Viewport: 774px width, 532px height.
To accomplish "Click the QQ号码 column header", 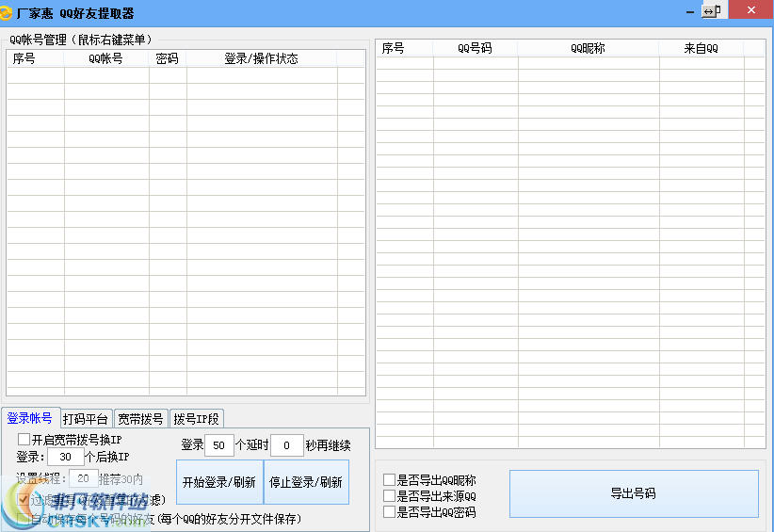I will (x=475, y=48).
